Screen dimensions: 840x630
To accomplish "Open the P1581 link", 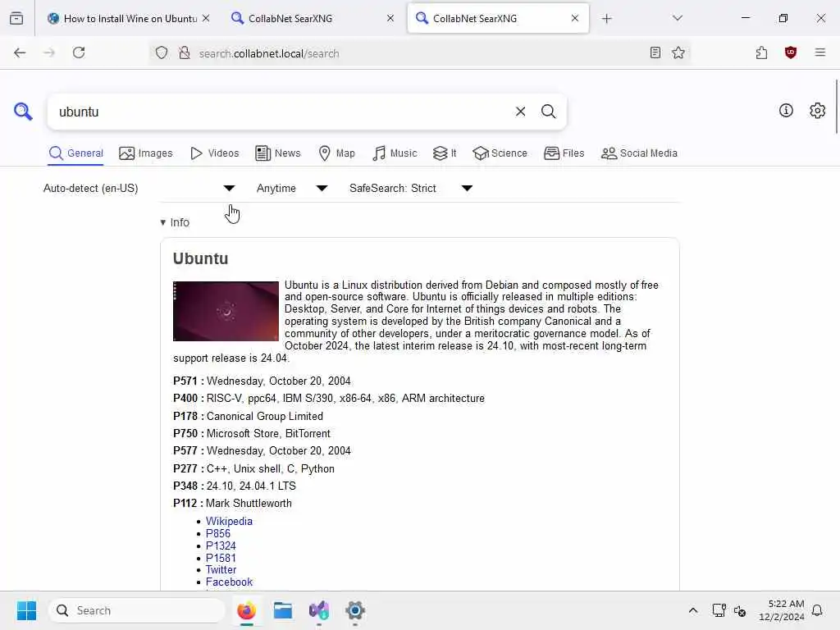I will pos(221,558).
